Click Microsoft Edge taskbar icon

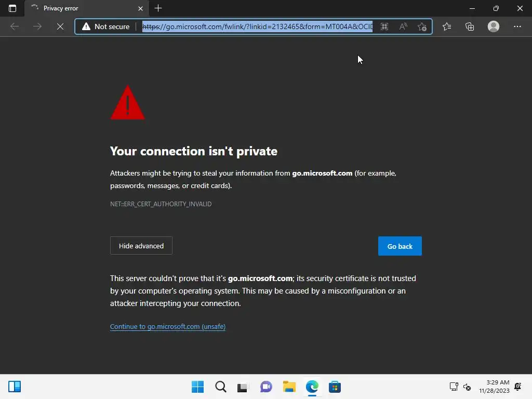pos(312,387)
